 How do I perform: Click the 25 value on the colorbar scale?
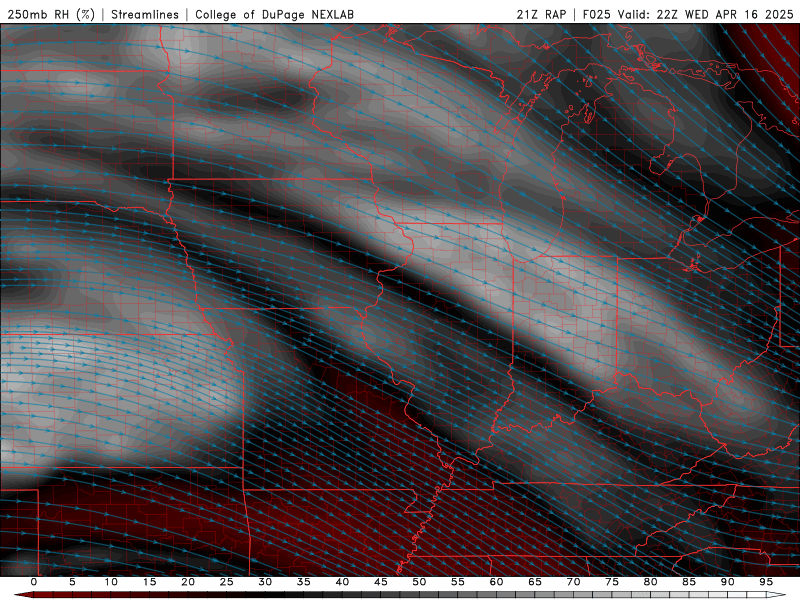coord(227,582)
